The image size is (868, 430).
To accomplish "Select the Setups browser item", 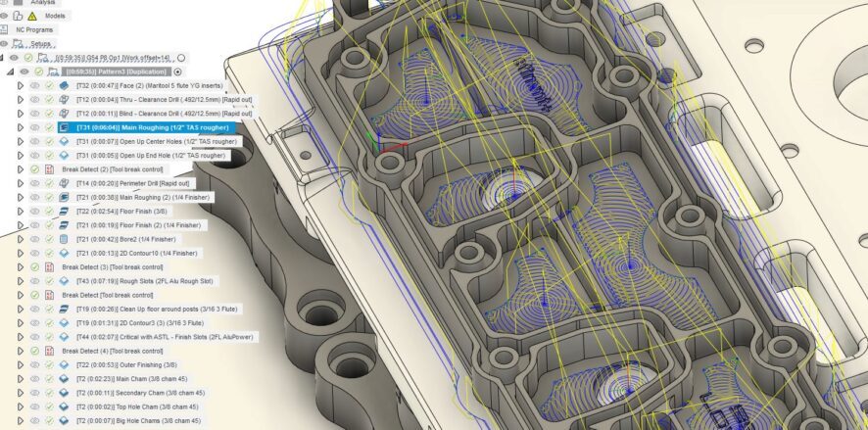I will 40,44.
